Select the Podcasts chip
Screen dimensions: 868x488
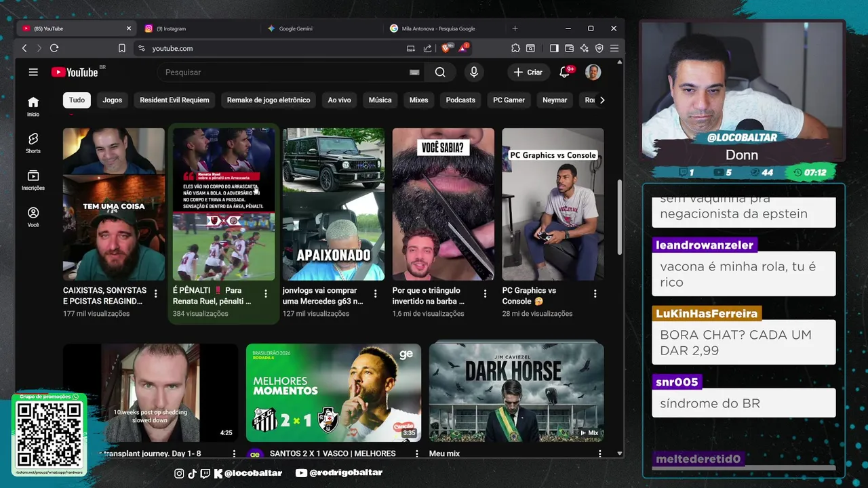pyautogui.click(x=460, y=100)
